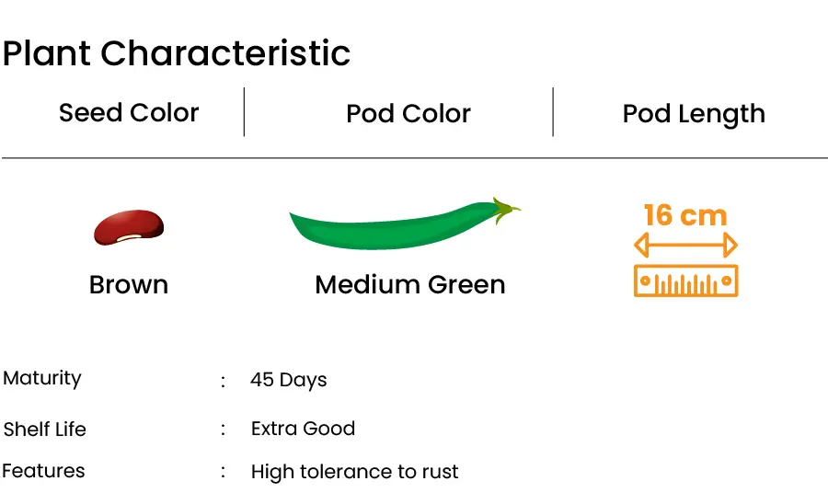
Task: Click the Features label
Action: click(43, 471)
